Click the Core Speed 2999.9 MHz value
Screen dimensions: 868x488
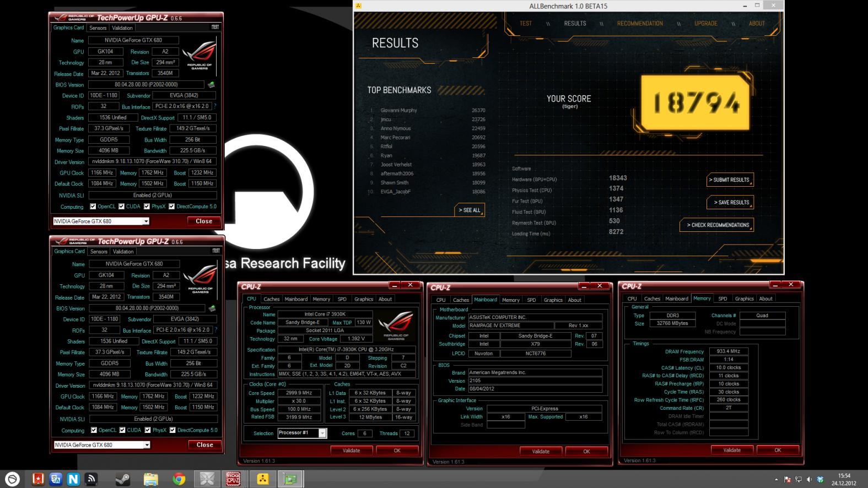(299, 393)
